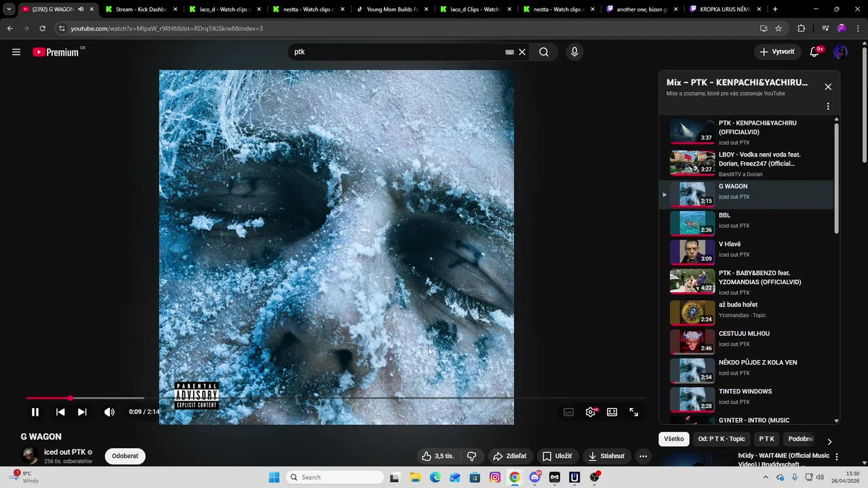Select the Podobné filter chip
Image resolution: width=868 pixels, height=488 pixels.
(801, 439)
